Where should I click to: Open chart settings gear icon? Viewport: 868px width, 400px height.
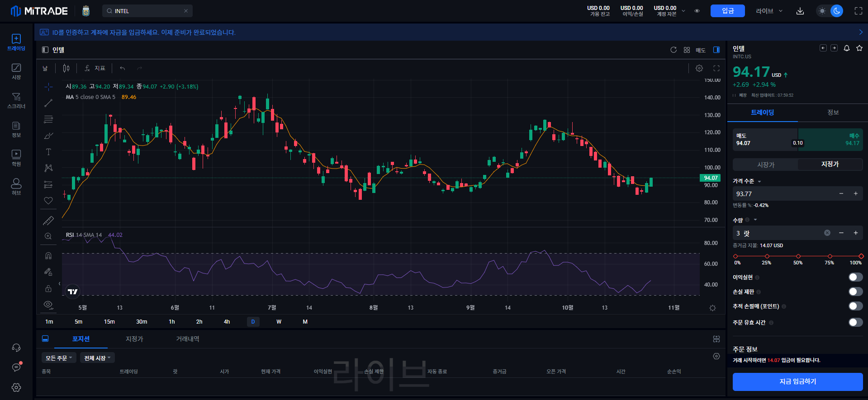tap(699, 68)
